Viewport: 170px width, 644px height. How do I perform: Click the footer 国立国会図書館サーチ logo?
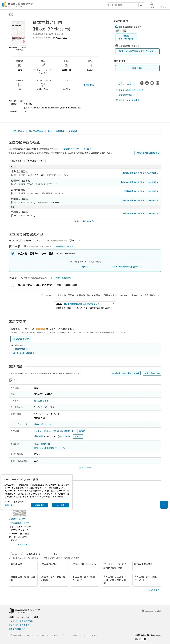tap(24, 611)
